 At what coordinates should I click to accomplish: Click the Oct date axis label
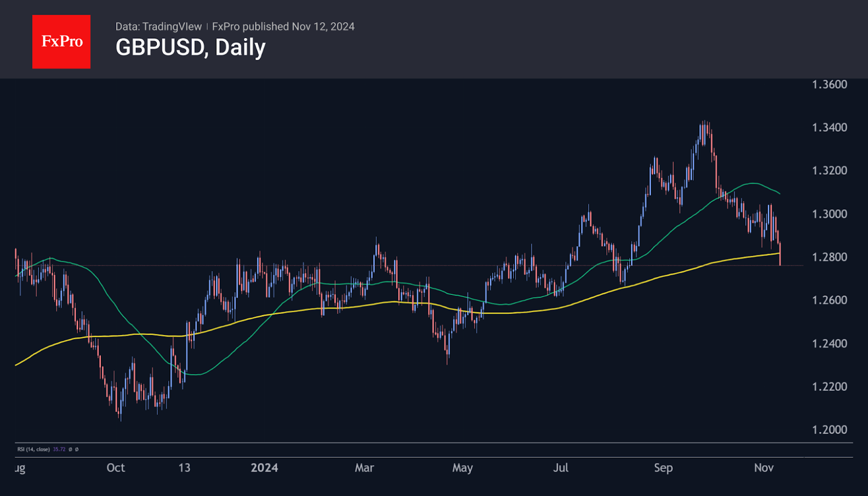tap(116, 468)
